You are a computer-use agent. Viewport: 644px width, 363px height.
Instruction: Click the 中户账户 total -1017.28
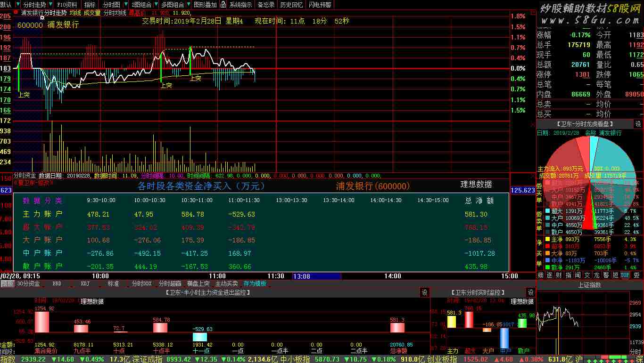[x=479, y=253]
